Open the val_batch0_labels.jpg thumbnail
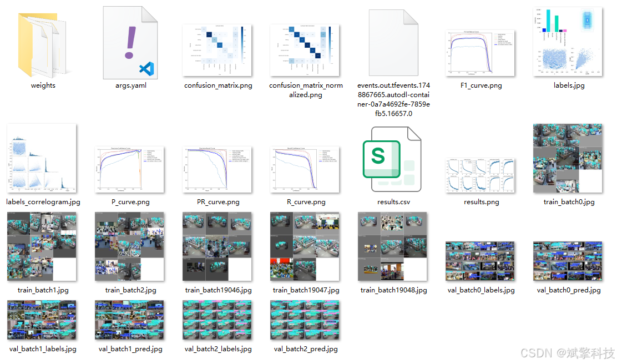617x364 pixels. click(x=481, y=261)
